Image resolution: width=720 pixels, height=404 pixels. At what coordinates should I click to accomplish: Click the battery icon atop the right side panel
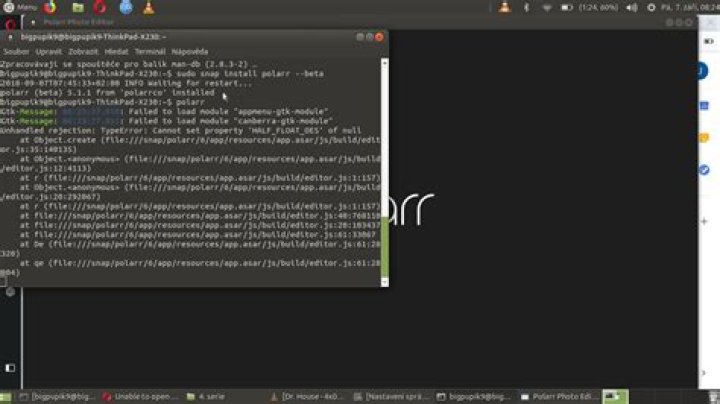(x=709, y=41)
